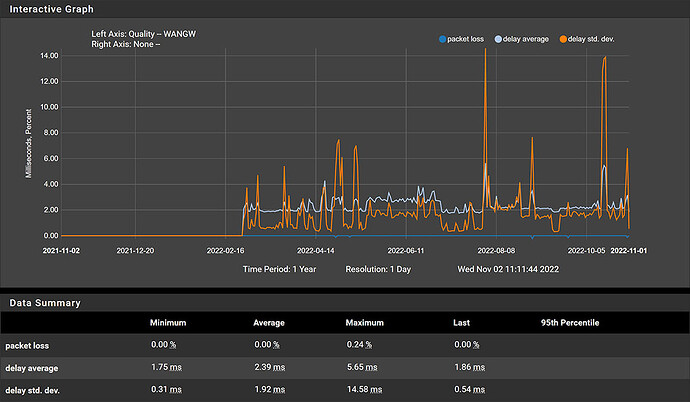The height and width of the screenshot is (402, 690).
Task: Click the 6.00 y-axis tick label
Action: (51, 158)
